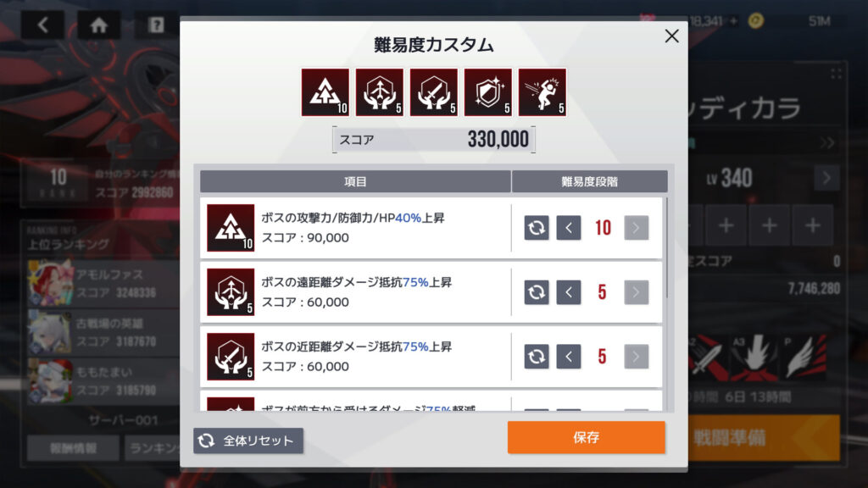Increase melee damage resistance difficulty level
This screenshot has height=488, width=868.
[636, 357]
